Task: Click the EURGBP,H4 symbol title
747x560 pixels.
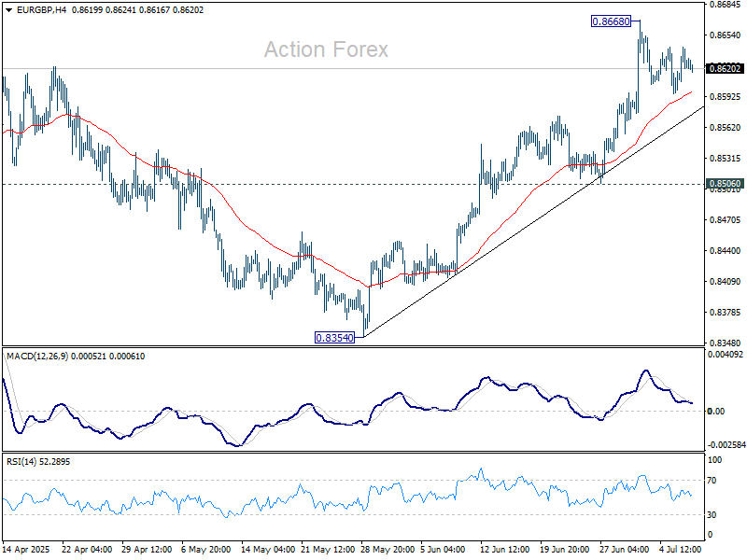Action: (x=41, y=10)
